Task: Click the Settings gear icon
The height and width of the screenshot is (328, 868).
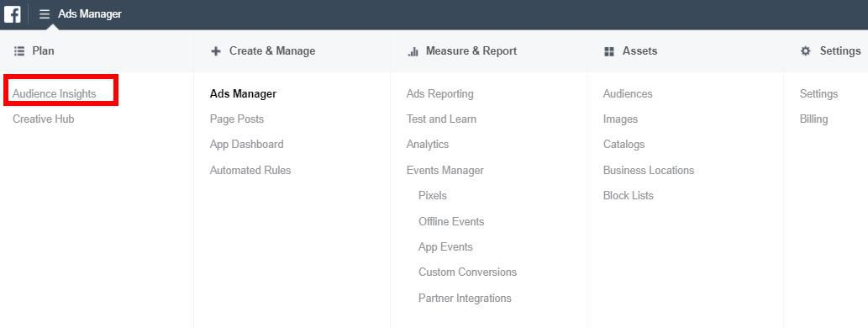Action: [x=806, y=51]
